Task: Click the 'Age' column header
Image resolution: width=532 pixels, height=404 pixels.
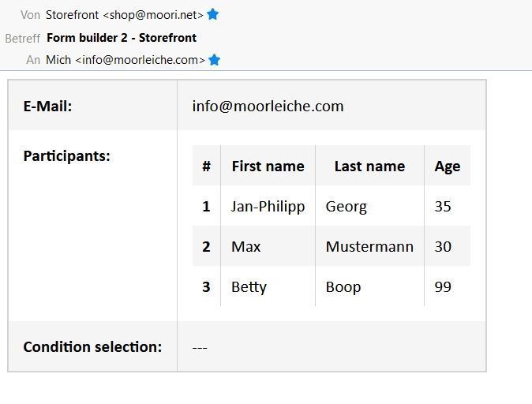Action: (x=447, y=166)
